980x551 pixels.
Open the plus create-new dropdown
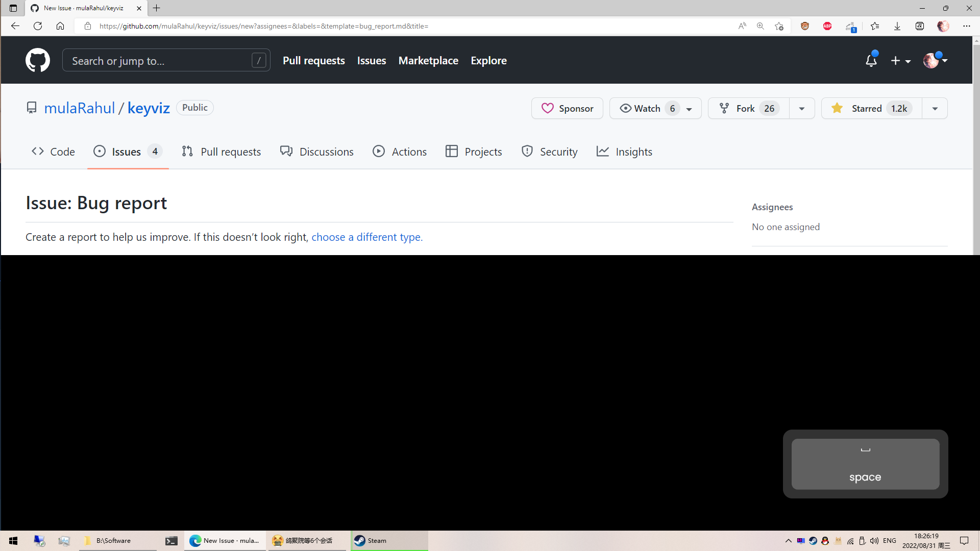coord(900,61)
